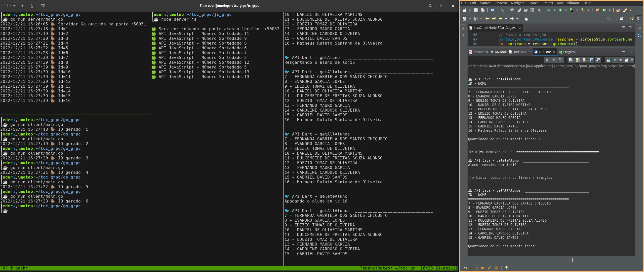This screenshot has height=272, width=644.
Task: Click the Remove Launch X icon
Action: pos(554,60)
